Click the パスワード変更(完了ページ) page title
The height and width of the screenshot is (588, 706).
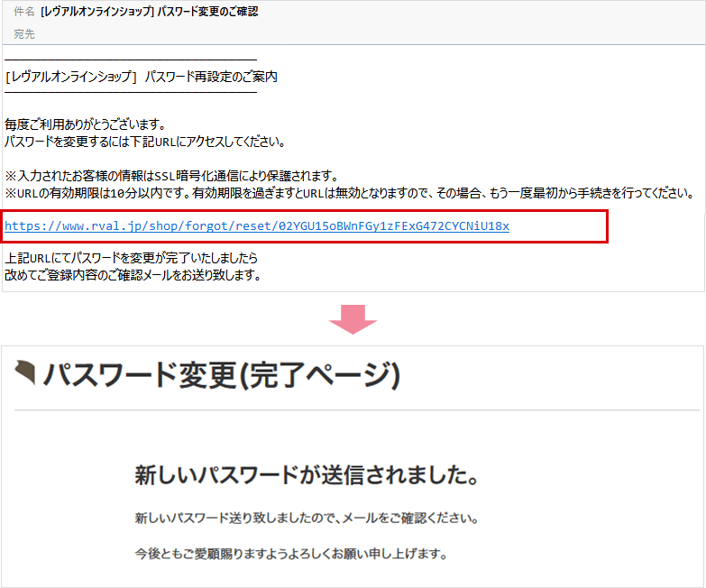coord(221,375)
